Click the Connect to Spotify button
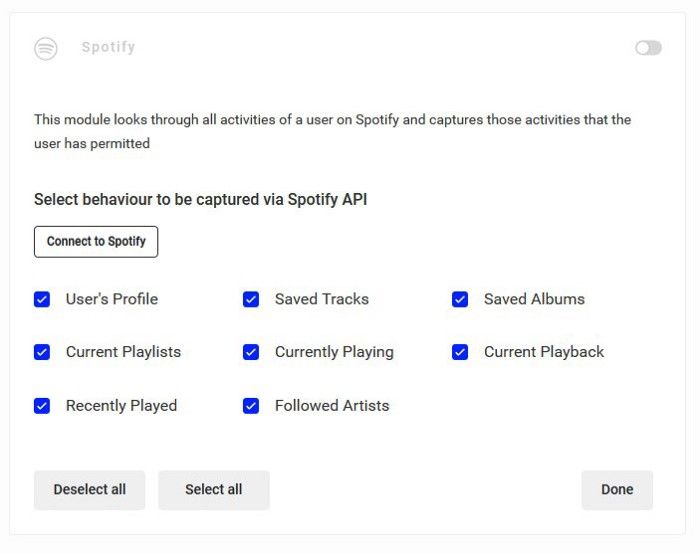The image size is (700, 554). (96, 242)
